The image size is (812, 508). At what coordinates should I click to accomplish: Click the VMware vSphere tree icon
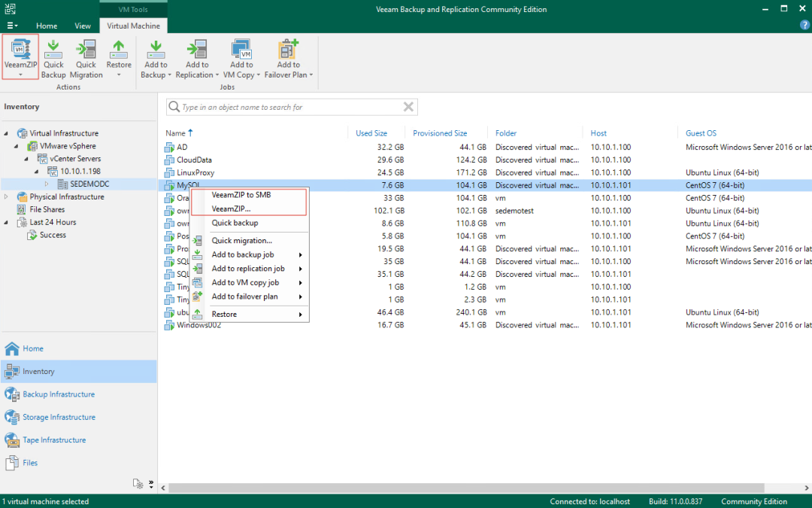[x=32, y=146]
